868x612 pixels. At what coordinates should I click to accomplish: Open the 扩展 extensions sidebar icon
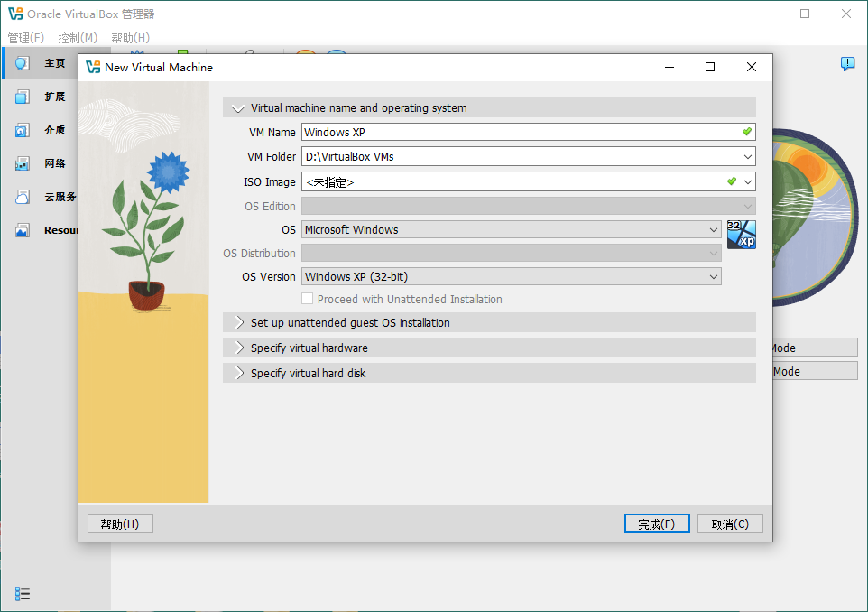pyautogui.click(x=23, y=97)
